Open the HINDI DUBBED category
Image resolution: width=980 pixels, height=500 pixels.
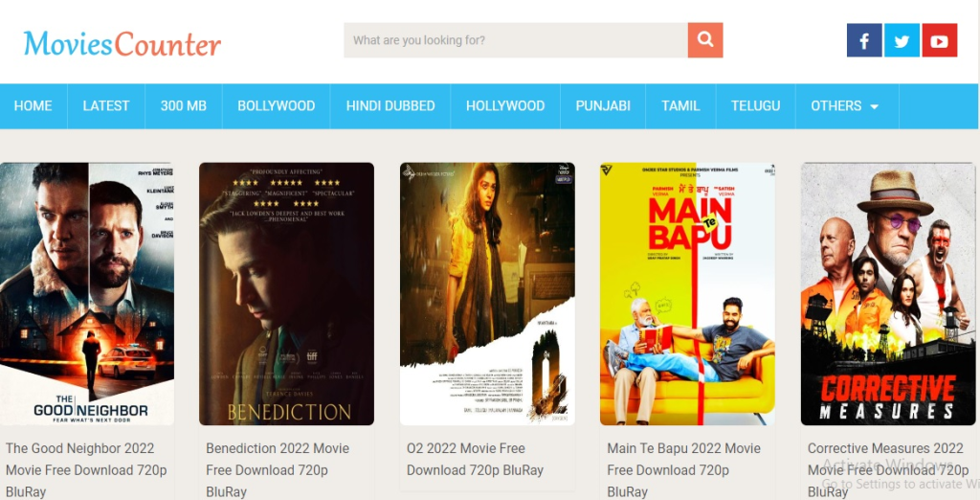(x=390, y=105)
